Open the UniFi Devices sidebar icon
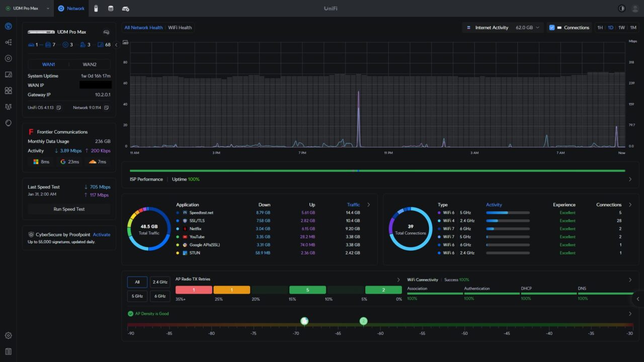 click(x=8, y=58)
